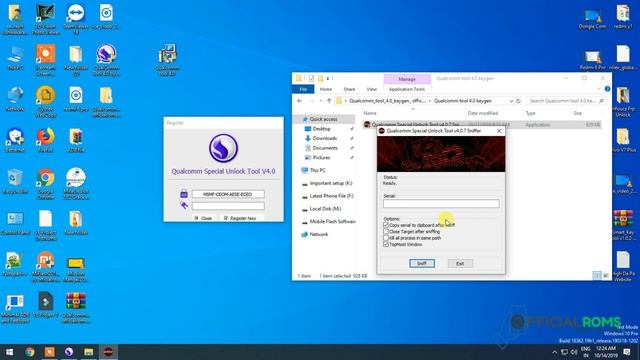
Task: Click the Serial input field in Sniffer
Action: (x=441, y=203)
